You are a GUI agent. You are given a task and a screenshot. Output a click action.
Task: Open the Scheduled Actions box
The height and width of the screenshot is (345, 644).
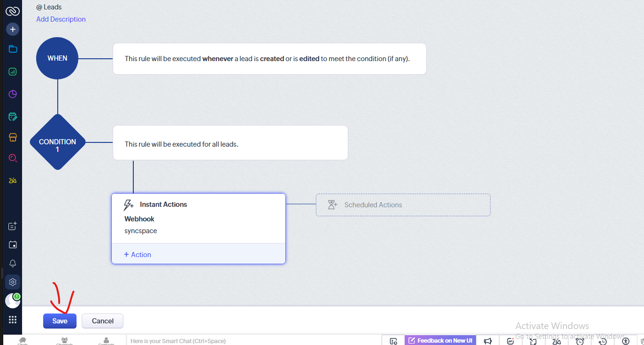coord(403,205)
